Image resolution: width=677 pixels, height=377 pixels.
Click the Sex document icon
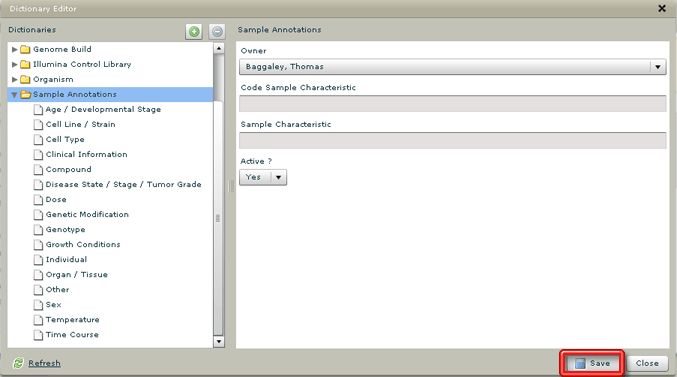click(x=38, y=305)
